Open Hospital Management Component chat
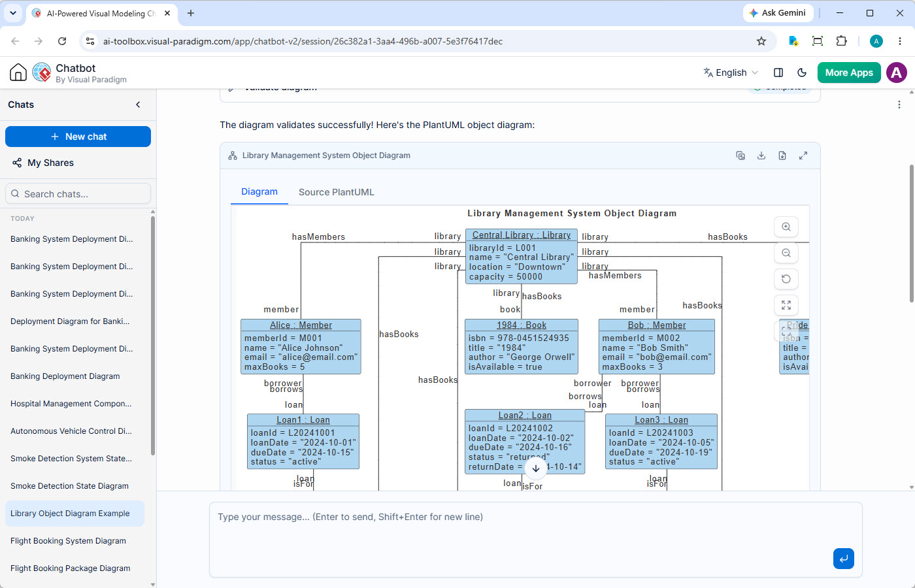The height and width of the screenshot is (588, 915). pos(75,404)
